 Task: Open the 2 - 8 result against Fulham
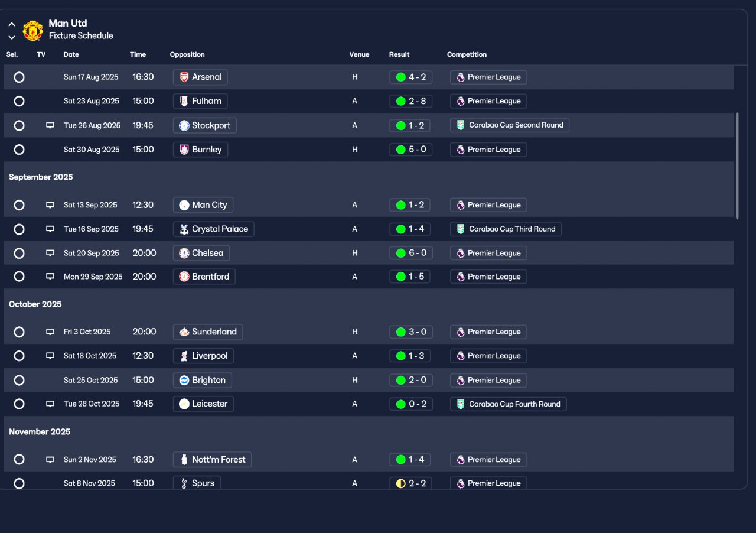click(411, 101)
